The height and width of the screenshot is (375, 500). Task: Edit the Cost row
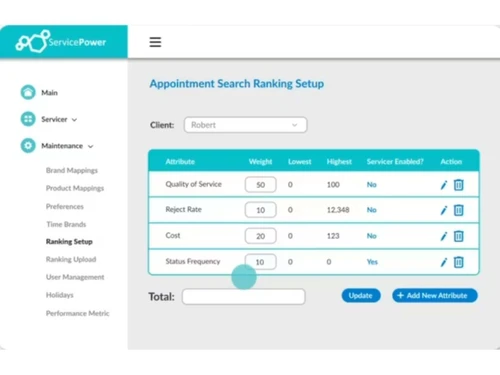coord(444,236)
